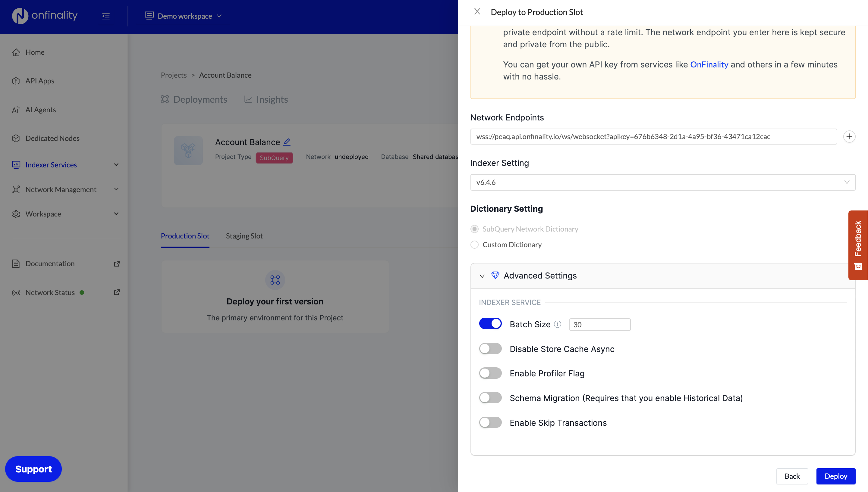Collapse the Advanced Settings section
The height and width of the screenshot is (492, 868).
click(x=482, y=276)
